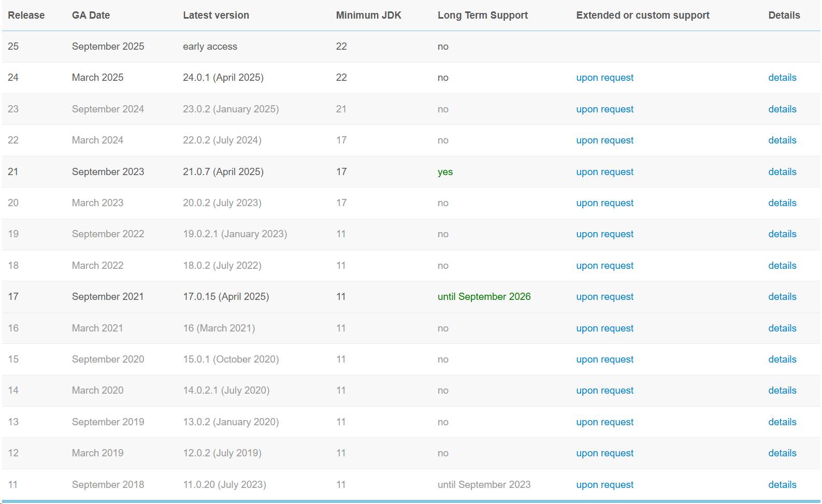
Task: Open details link for release 17
Action: [782, 297]
